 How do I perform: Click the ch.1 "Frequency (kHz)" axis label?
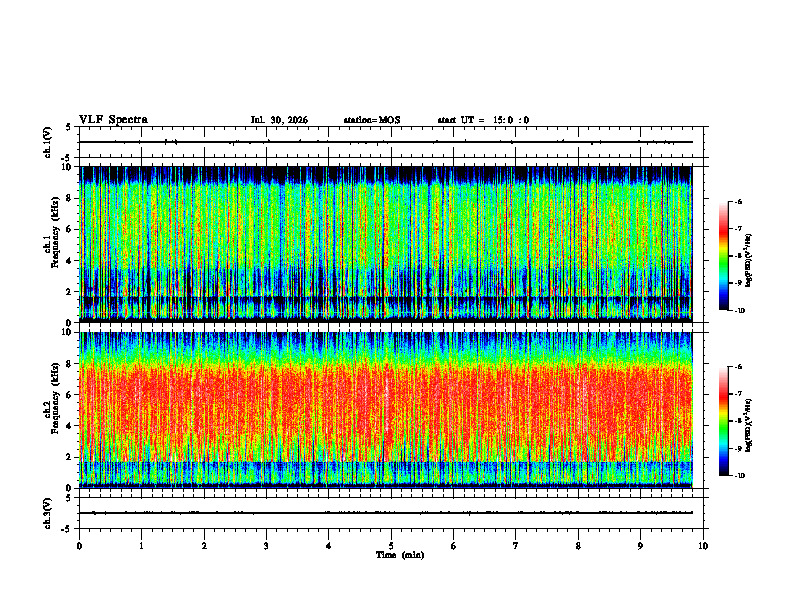pyautogui.click(x=55, y=233)
